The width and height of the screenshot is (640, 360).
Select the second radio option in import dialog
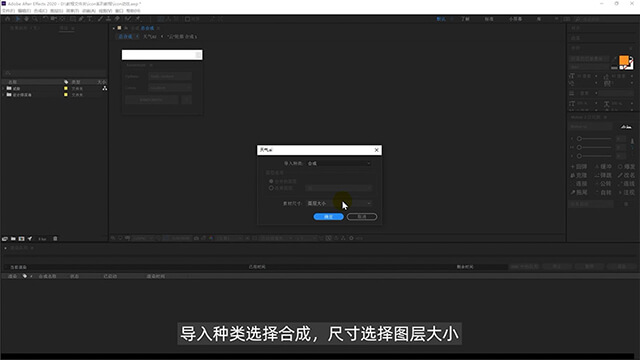pyautogui.click(x=271, y=188)
